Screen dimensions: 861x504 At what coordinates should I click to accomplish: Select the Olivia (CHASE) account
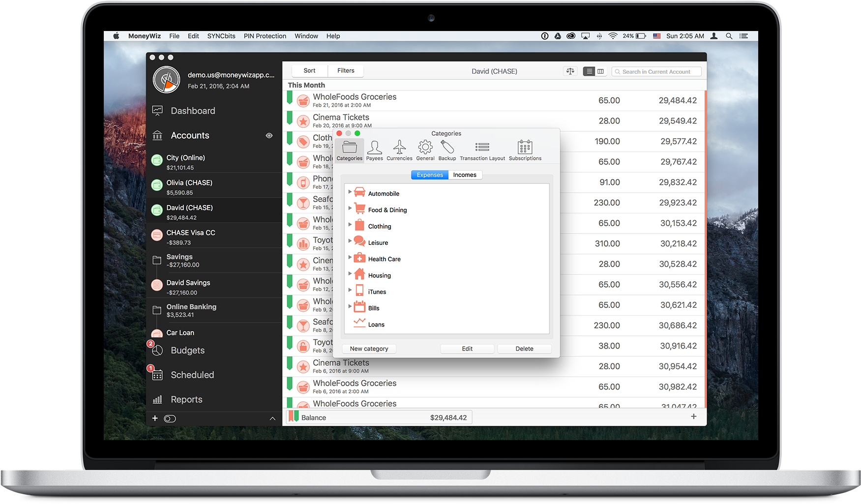pos(214,185)
